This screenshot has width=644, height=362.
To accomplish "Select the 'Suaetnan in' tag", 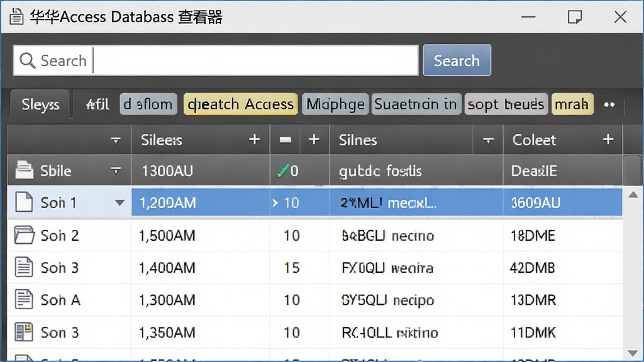I will click(416, 104).
